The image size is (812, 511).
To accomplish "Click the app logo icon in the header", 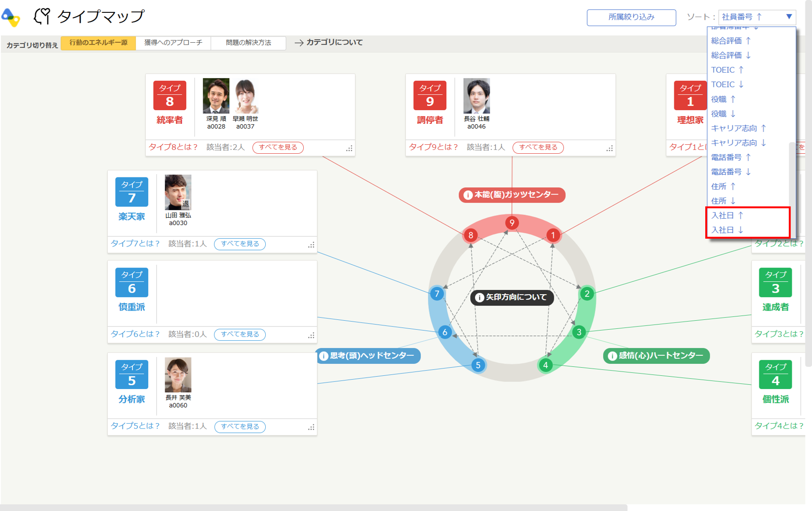I will [10, 17].
